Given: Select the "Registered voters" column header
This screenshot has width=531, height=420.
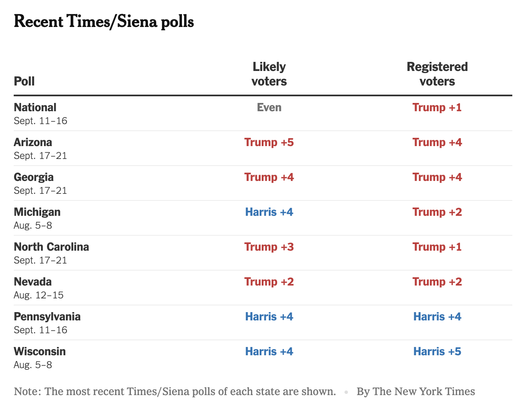Looking at the screenshot, I should click(437, 74).
